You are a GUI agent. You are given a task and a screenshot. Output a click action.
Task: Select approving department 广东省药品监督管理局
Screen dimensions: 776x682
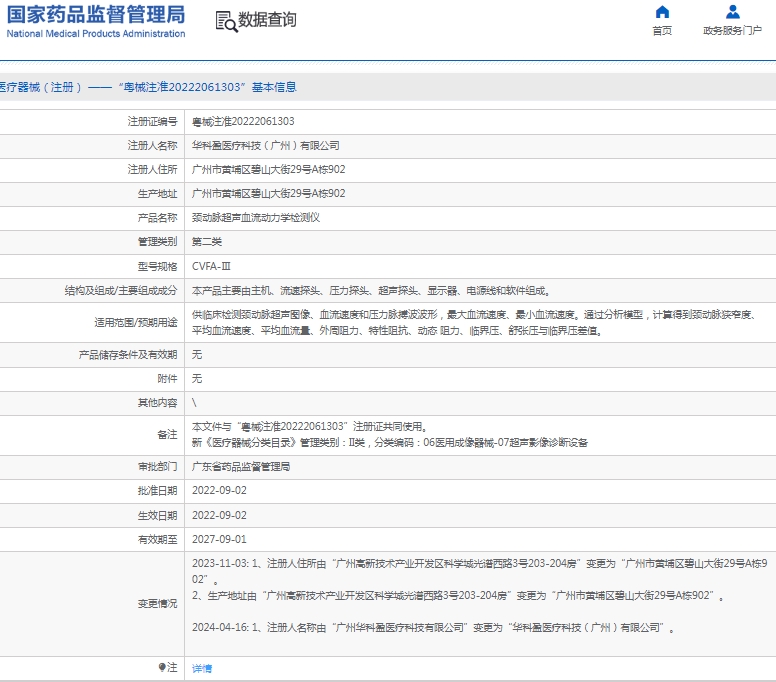(x=241, y=466)
